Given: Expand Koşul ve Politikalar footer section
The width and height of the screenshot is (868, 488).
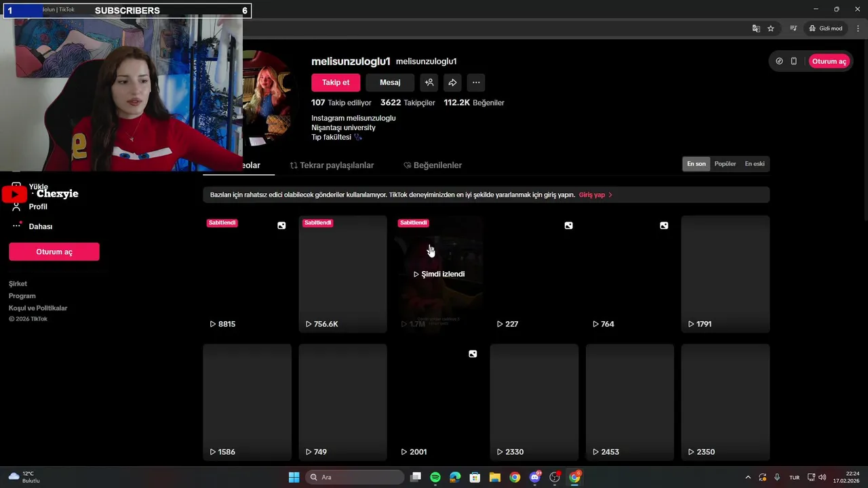Looking at the screenshot, I should tap(38, 308).
